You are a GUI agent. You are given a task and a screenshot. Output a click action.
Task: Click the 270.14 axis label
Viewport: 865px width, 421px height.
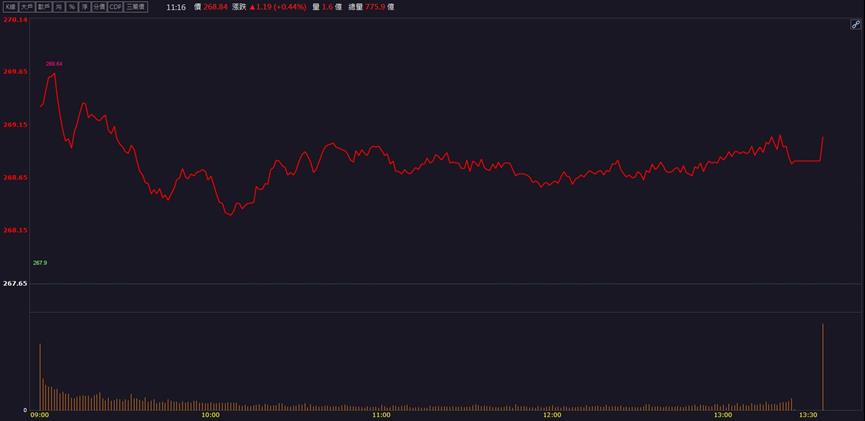tap(15, 19)
